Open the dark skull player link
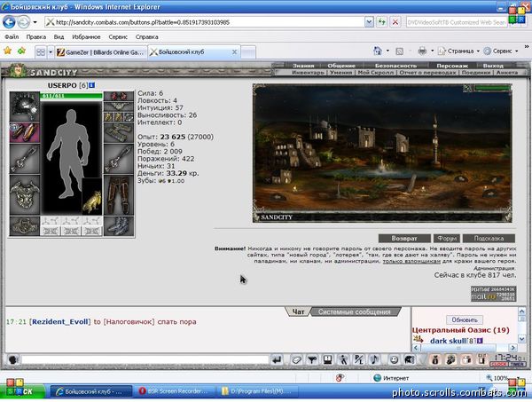 tap(448, 341)
